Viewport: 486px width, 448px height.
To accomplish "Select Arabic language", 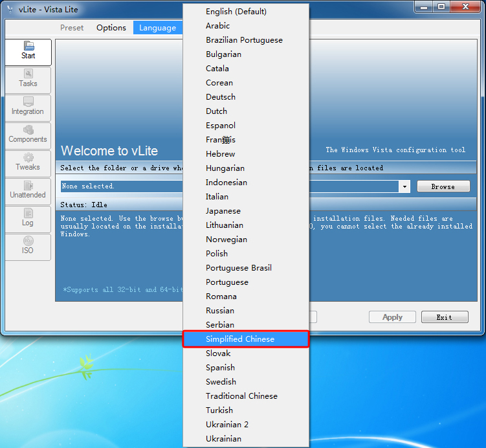I will pos(246,26).
